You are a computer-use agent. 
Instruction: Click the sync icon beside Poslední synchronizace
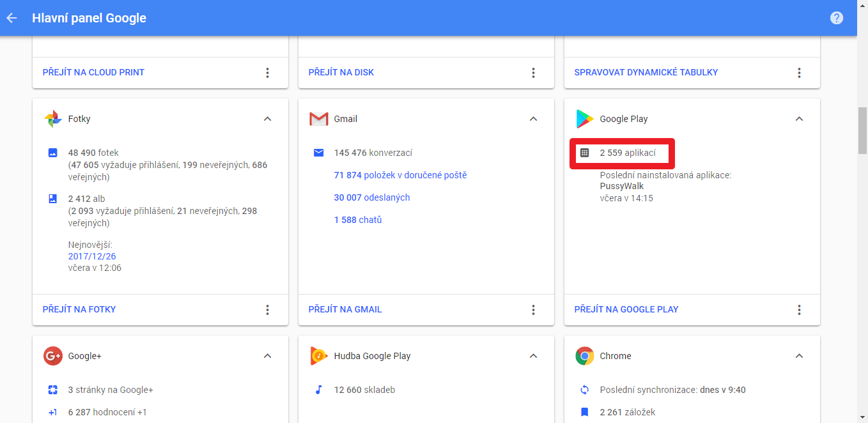[x=584, y=390]
